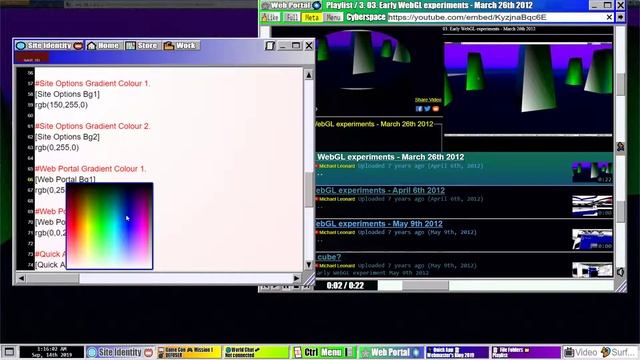This screenshot has width=640, height=360.
Task: Click the video seek bar handle
Action: point(425,285)
